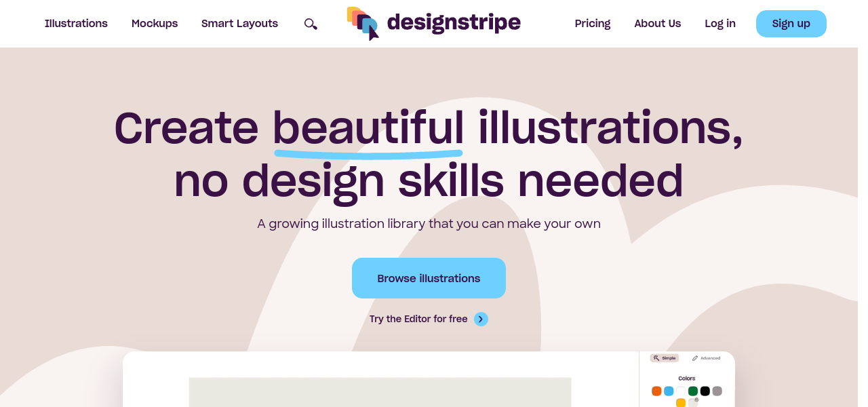Click the Log in link
Screen dimensions: 868x407
719,24
